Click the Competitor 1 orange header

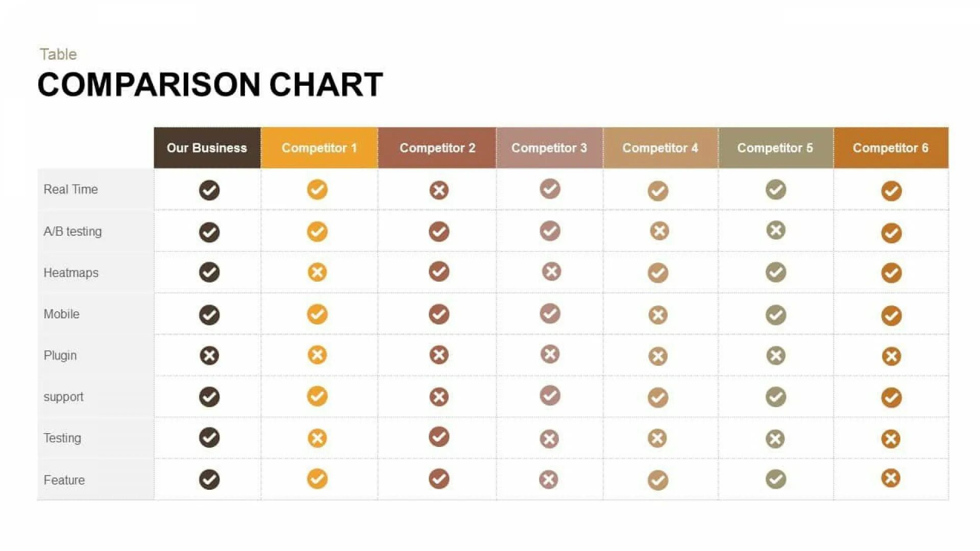point(319,148)
